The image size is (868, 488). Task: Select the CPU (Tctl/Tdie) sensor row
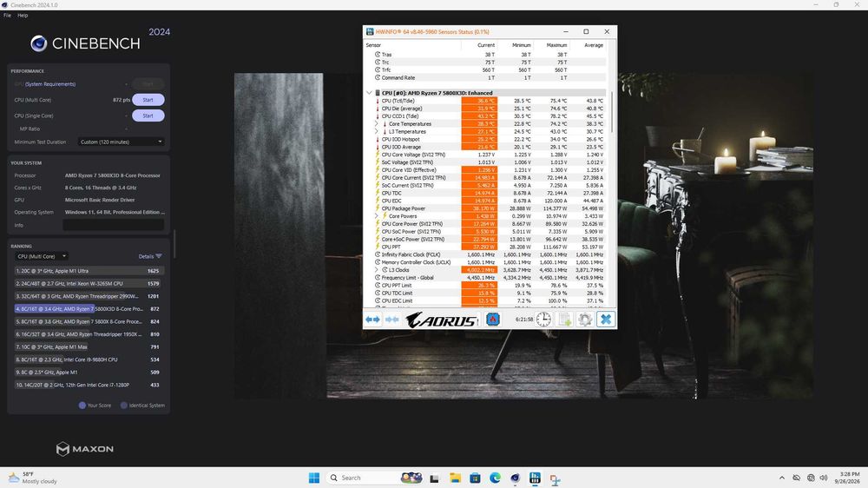click(485, 101)
